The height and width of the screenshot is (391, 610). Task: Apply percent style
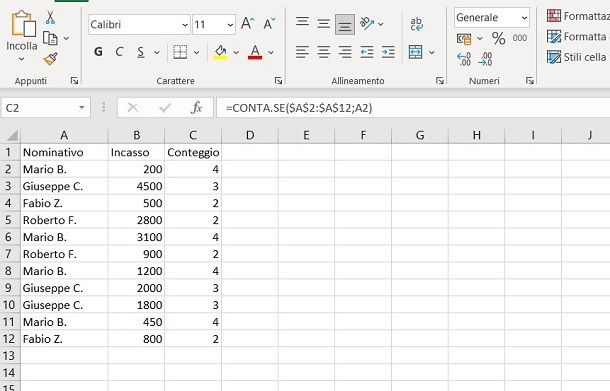click(498, 38)
